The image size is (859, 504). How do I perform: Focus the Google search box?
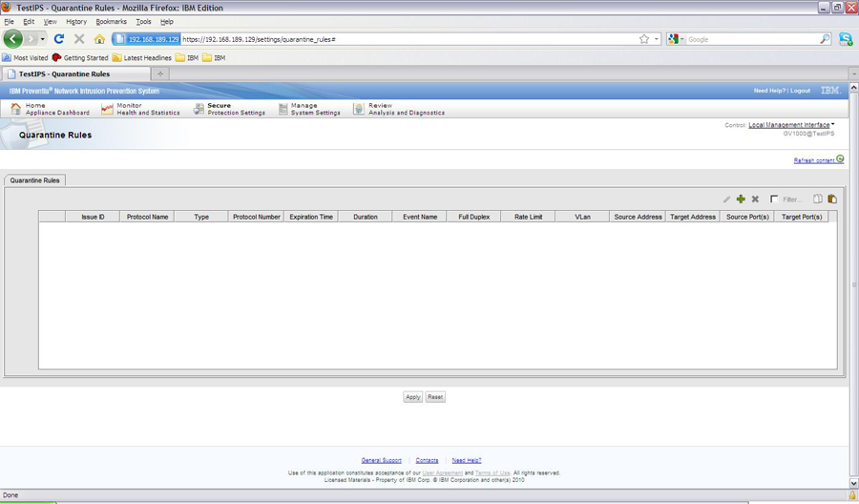(753, 39)
